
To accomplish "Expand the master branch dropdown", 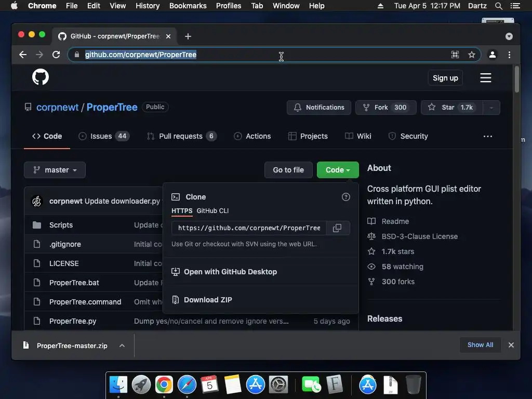I will click(x=55, y=170).
